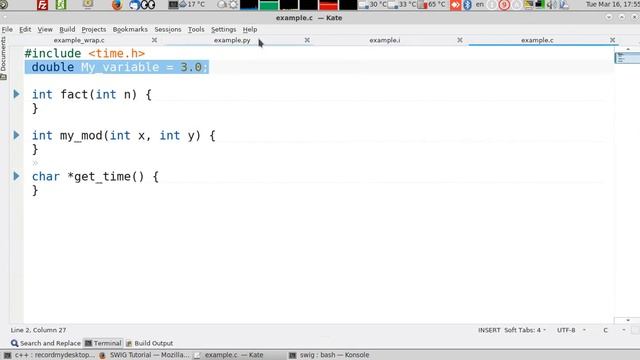Unfold the fact function code block
The height and width of the screenshot is (360, 640).
point(16,94)
